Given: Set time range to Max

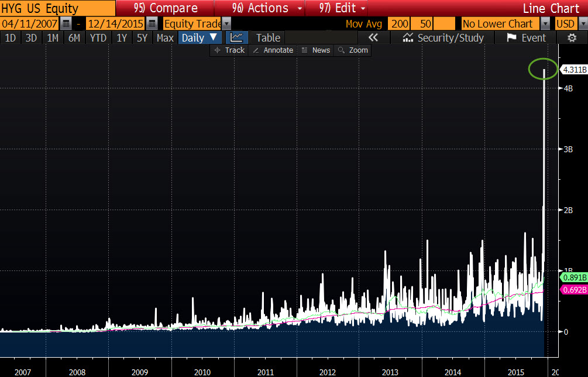Looking at the screenshot, I should point(165,37).
